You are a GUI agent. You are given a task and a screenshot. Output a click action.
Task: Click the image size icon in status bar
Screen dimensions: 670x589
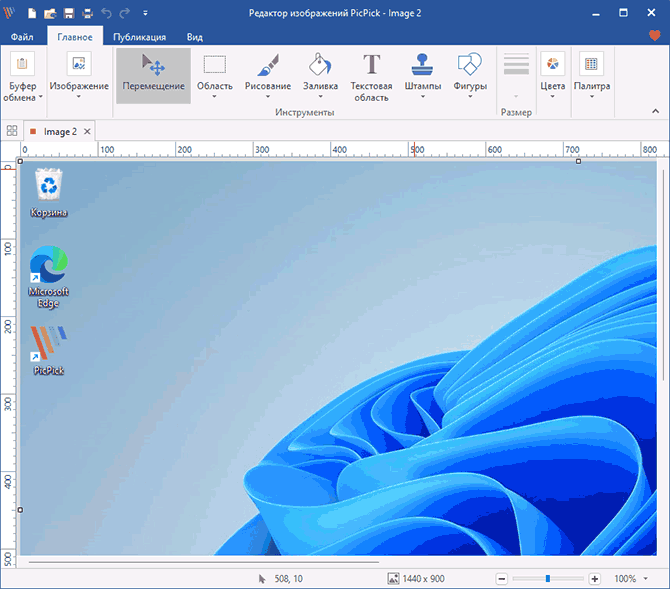point(393,579)
